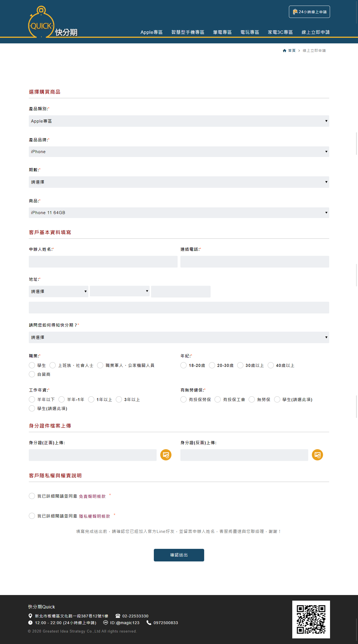Open the 筆電專區 menu item
Screen dimensions: 358x644
pyautogui.click(x=222, y=32)
